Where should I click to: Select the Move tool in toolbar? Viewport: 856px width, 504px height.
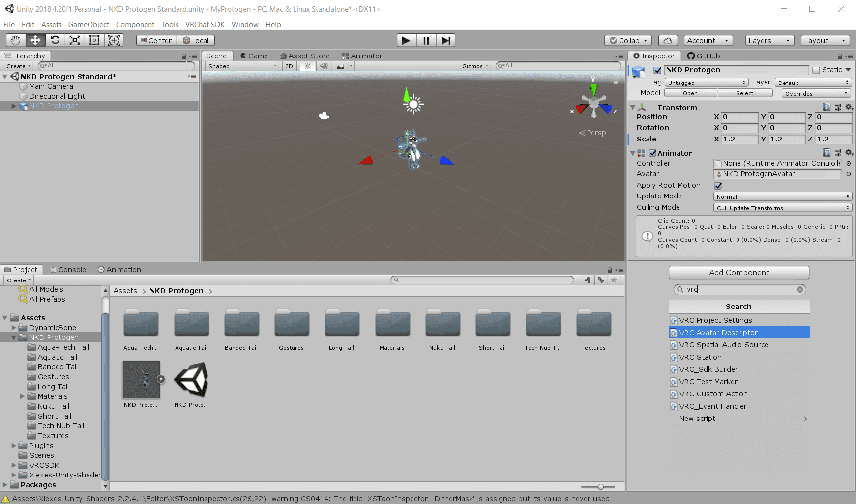pyautogui.click(x=35, y=40)
